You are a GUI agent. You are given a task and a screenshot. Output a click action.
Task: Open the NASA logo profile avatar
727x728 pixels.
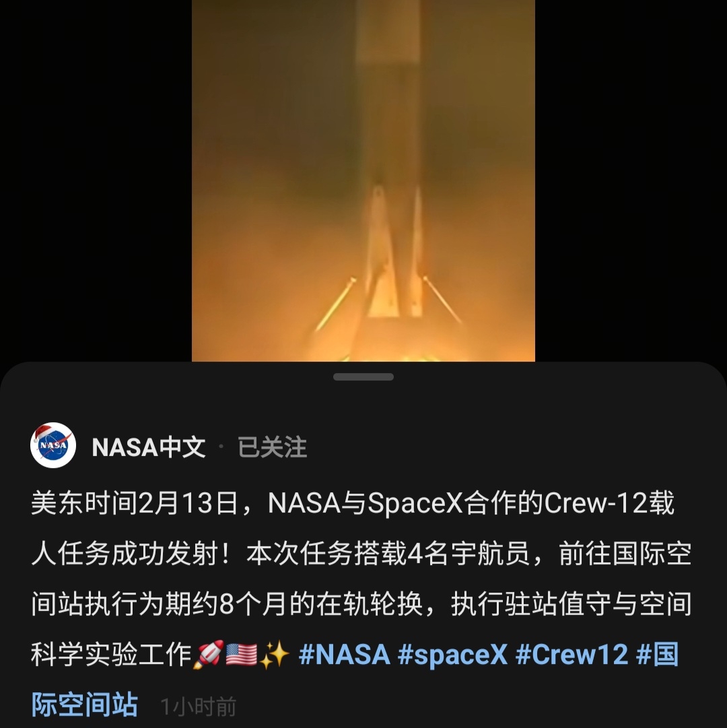click(53, 445)
